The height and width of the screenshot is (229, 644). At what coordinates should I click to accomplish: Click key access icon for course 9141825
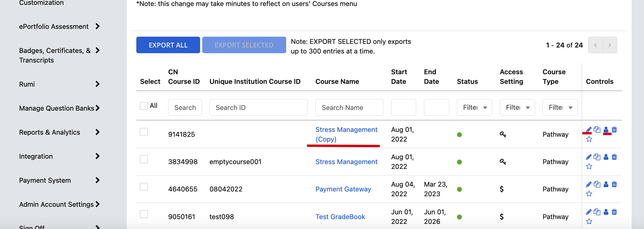click(x=503, y=134)
